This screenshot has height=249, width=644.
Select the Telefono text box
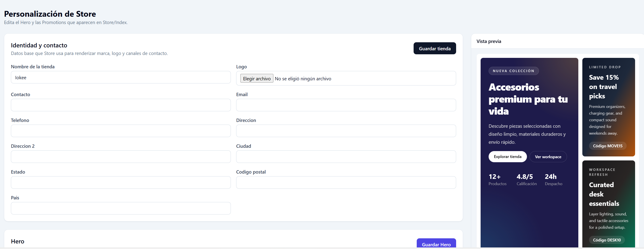(121, 131)
